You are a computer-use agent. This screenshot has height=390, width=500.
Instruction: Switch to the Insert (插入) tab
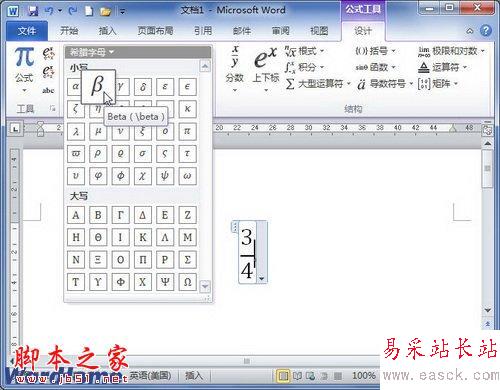point(107,31)
